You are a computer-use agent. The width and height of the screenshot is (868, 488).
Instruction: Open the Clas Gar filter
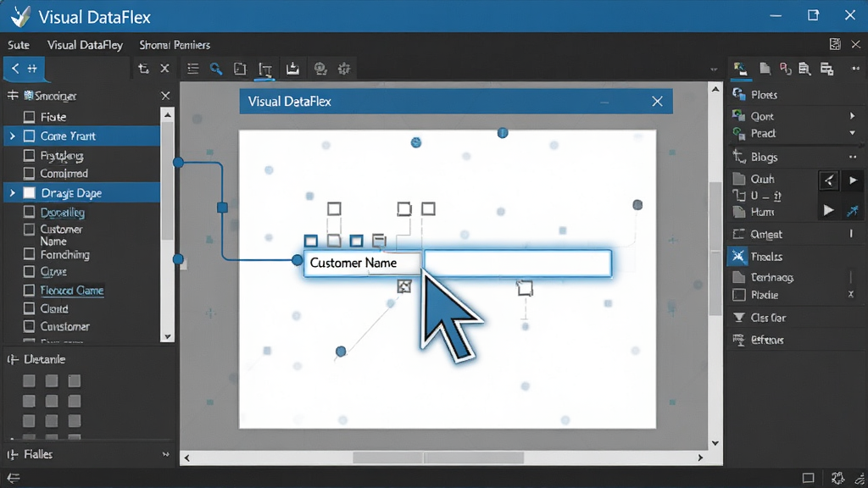tap(768, 318)
